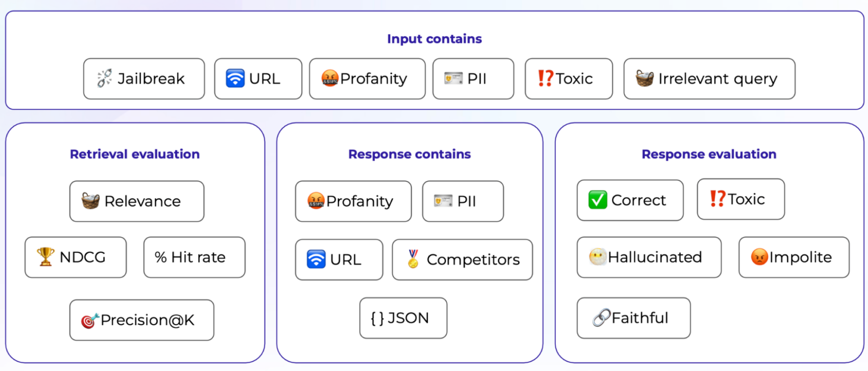868x371 pixels.
Task: Click the medal icon beside Competitors
Action: [x=413, y=259]
